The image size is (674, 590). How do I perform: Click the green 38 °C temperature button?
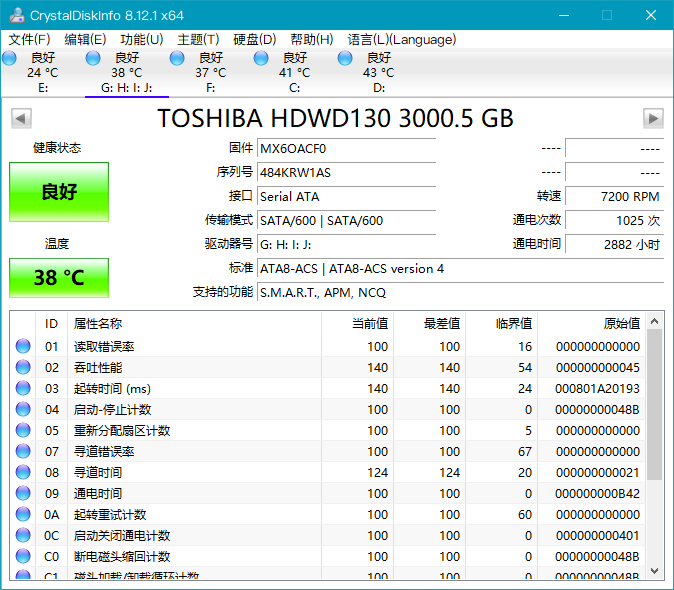point(59,278)
